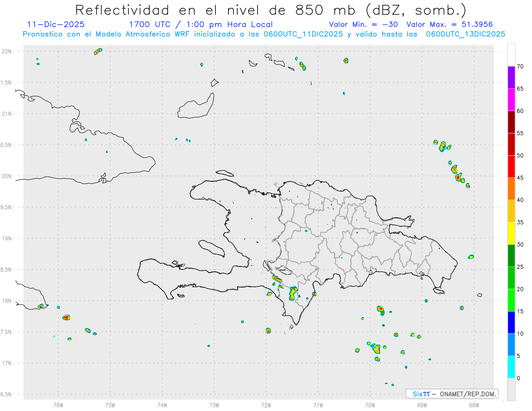This screenshot has height=411, width=532.
Task: Click the '60' colorbar value label
Action: [520, 111]
